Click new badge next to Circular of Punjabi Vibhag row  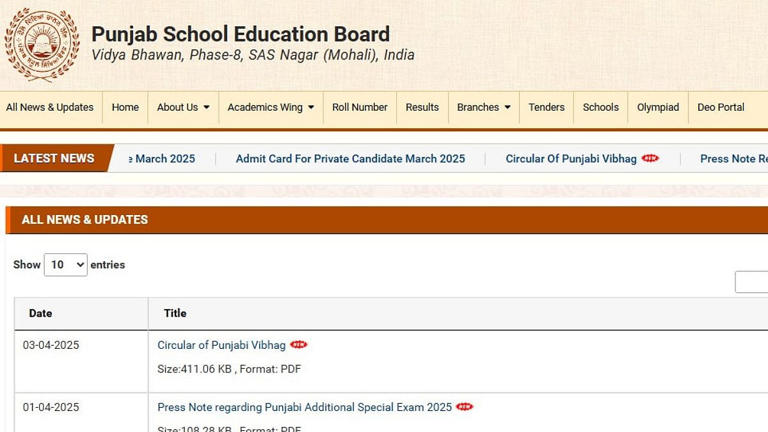[x=299, y=345]
